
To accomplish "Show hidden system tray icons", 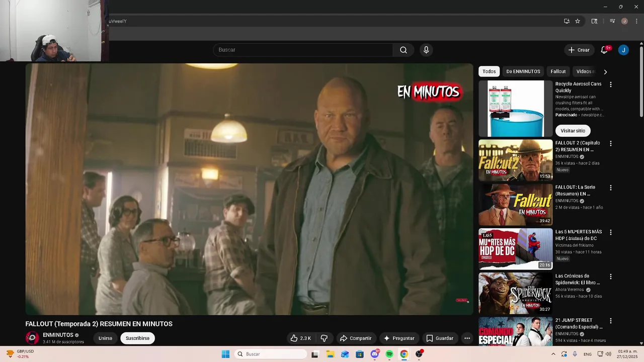I will (553, 354).
